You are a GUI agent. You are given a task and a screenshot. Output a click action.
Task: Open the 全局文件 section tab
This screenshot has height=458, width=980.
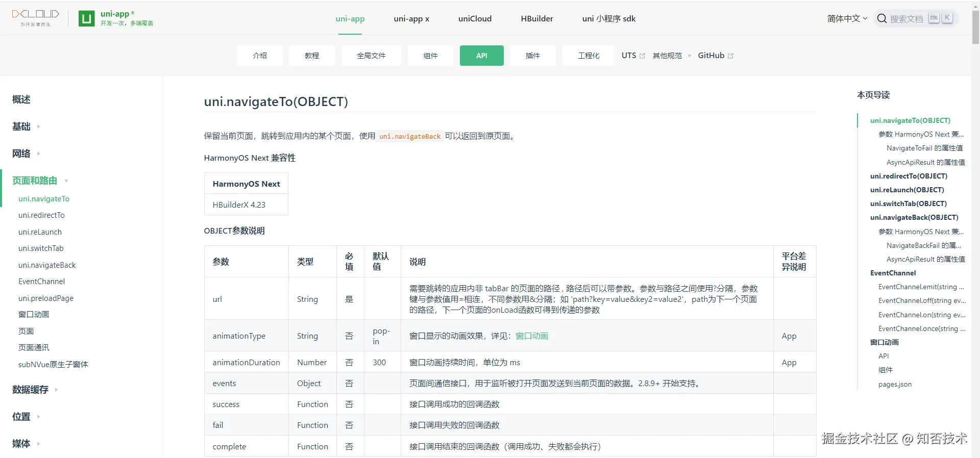[371, 56]
